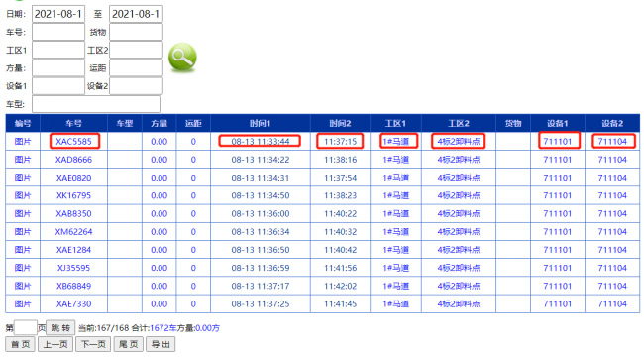Open 图片 link for XM62264 row
The height and width of the screenshot is (361, 644).
(x=23, y=232)
